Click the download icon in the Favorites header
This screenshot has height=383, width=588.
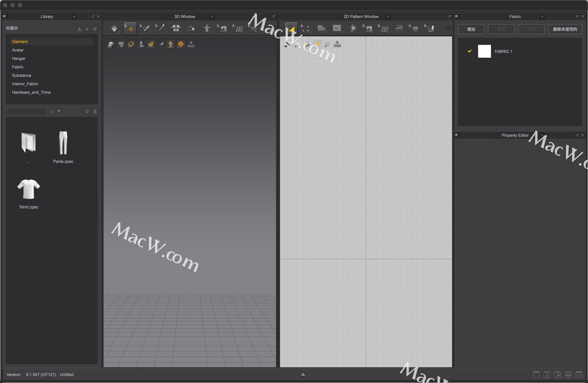pos(79,29)
